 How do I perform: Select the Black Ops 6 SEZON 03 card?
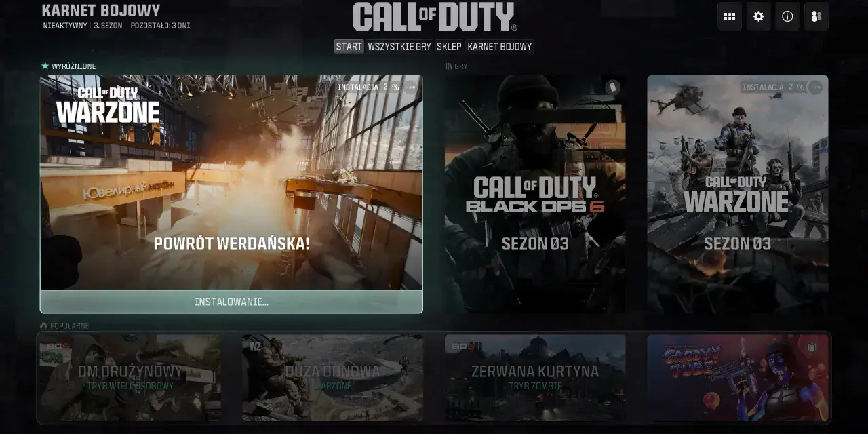coord(535,194)
